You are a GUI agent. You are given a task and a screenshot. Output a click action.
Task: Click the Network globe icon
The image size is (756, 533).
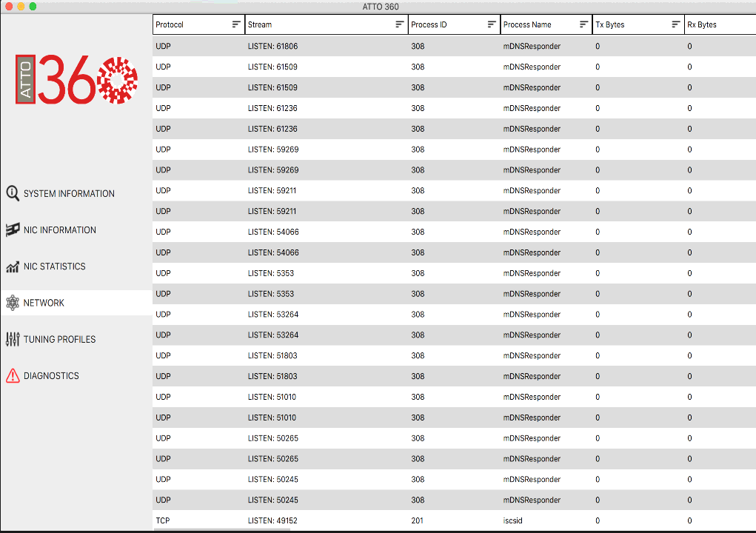pyautogui.click(x=13, y=303)
